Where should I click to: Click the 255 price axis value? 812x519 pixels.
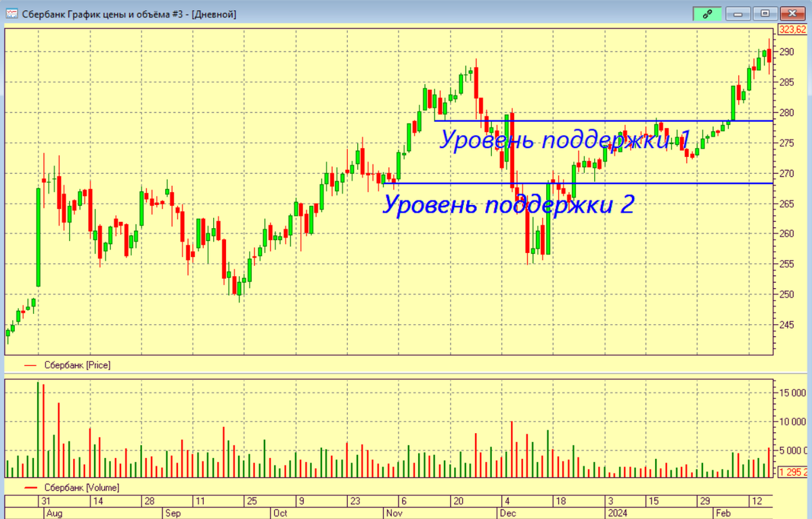coord(786,264)
